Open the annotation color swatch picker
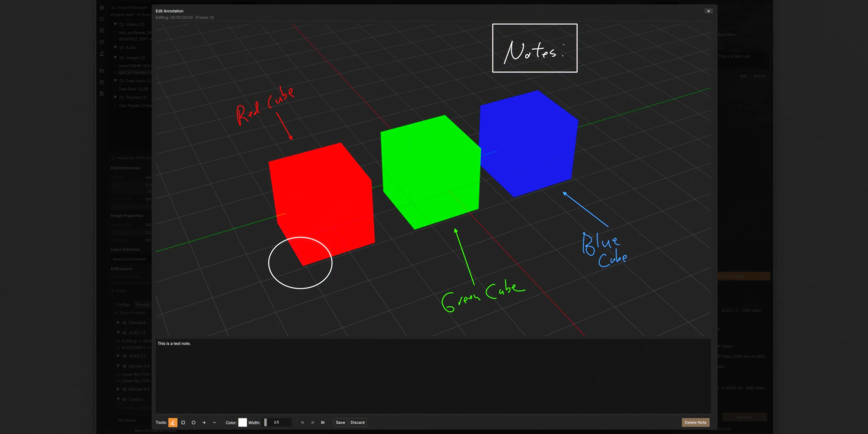 coord(242,422)
